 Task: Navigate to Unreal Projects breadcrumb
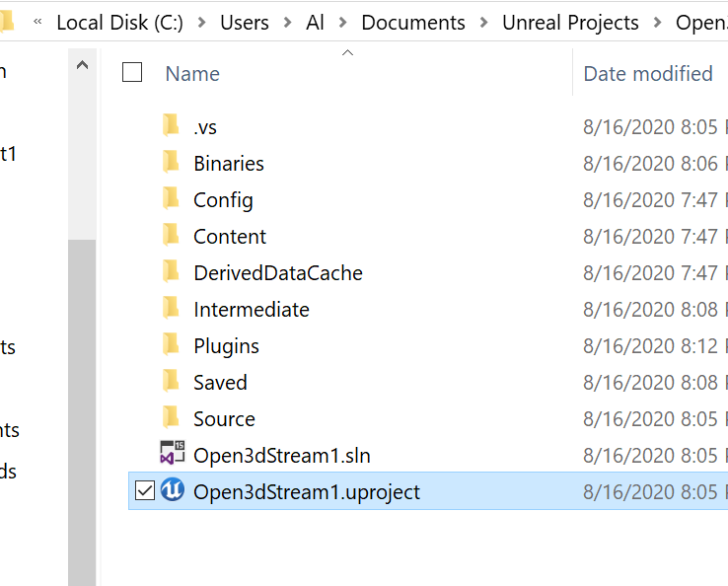[570, 23]
